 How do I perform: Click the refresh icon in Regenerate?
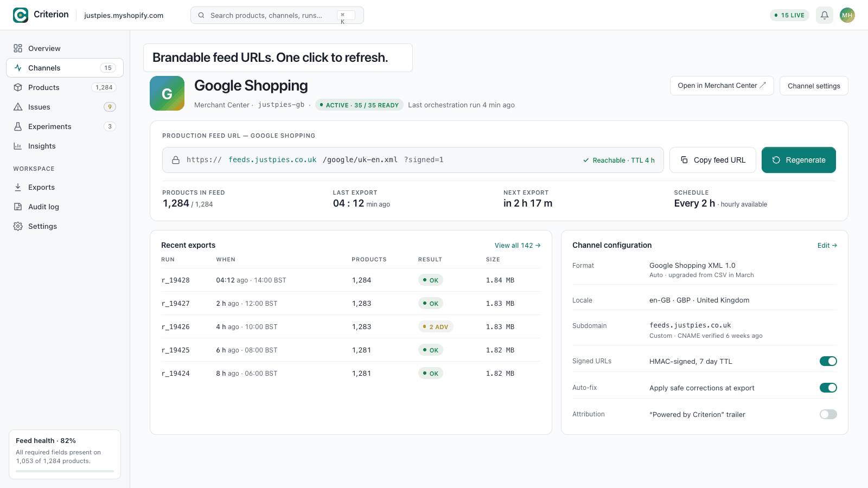(776, 160)
